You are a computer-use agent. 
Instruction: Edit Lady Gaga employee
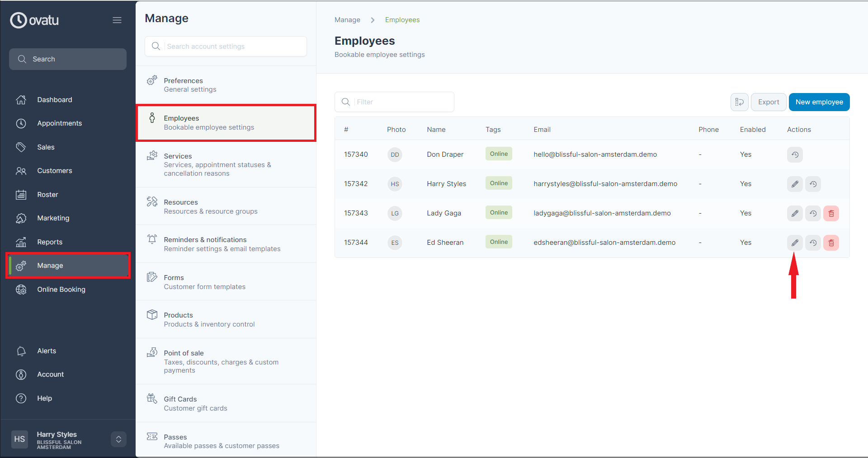coord(795,213)
